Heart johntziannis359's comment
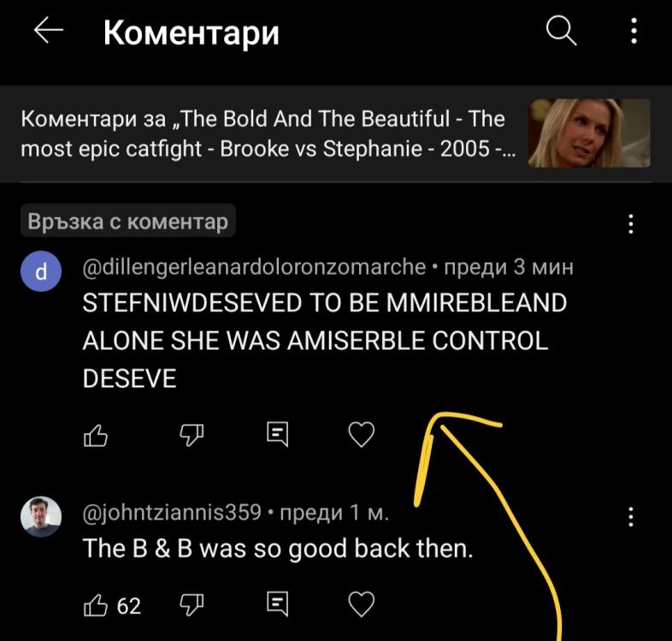 coord(363,605)
